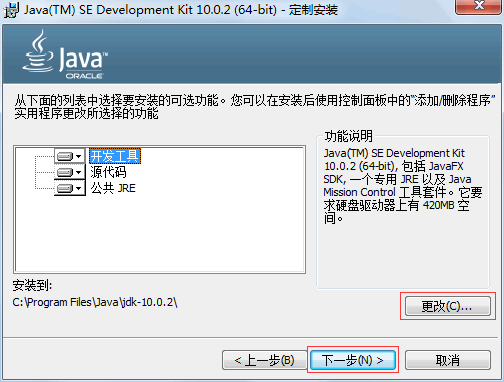Select the 开发工具 feature in the list
This screenshot has height=382, width=504.
[x=115, y=156]
